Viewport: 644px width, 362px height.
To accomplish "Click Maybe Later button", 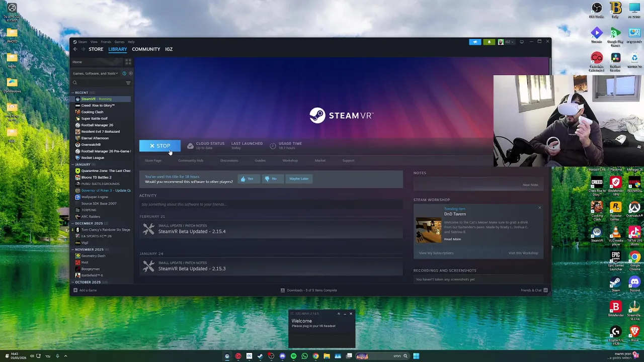I will (x=299, y=178).
